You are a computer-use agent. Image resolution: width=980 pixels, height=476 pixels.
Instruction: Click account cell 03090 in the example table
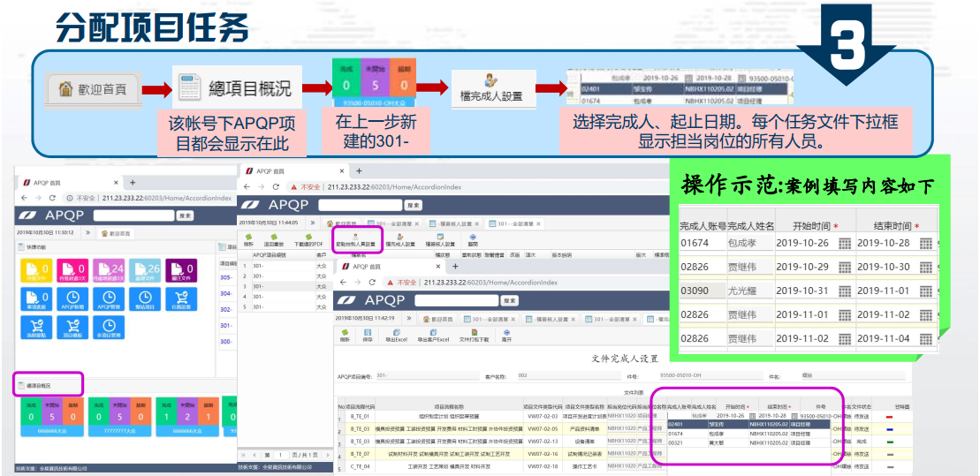click(702, 291)
